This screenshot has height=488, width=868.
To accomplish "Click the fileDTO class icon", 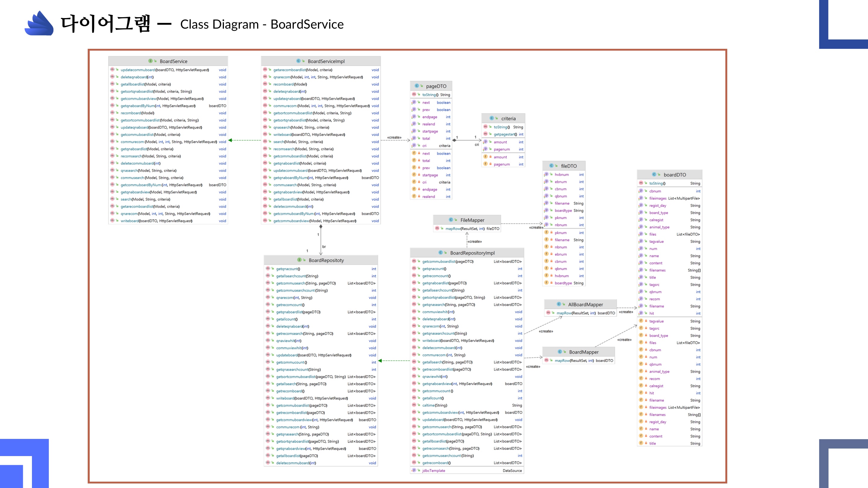I will pos(551,166).
